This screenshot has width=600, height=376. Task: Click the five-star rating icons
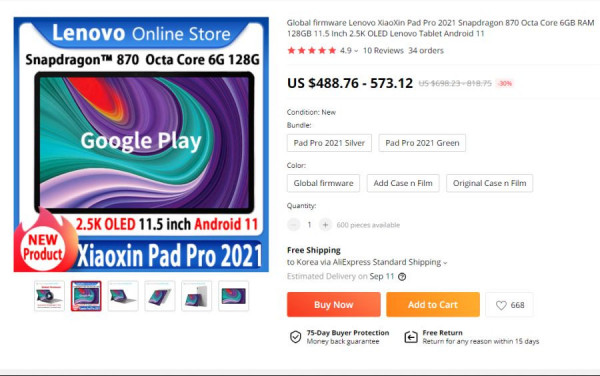click(311, 50)
